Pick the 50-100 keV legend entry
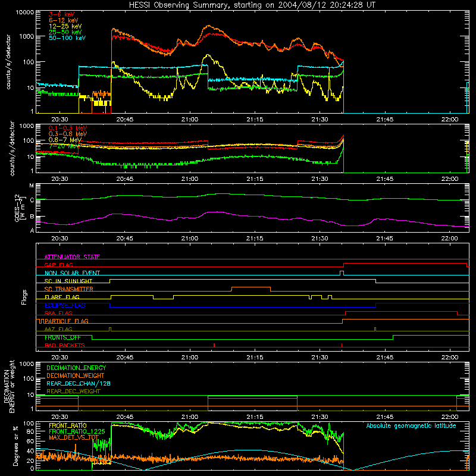The width and height of the screenshot is (476, 476). (67, 38)
